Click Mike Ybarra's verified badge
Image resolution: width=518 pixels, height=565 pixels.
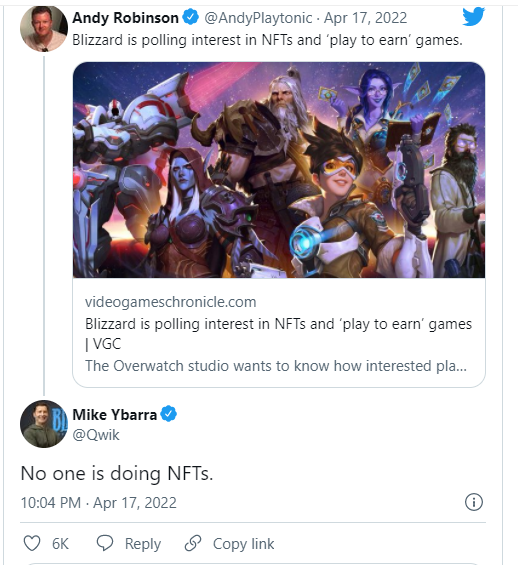169,414
